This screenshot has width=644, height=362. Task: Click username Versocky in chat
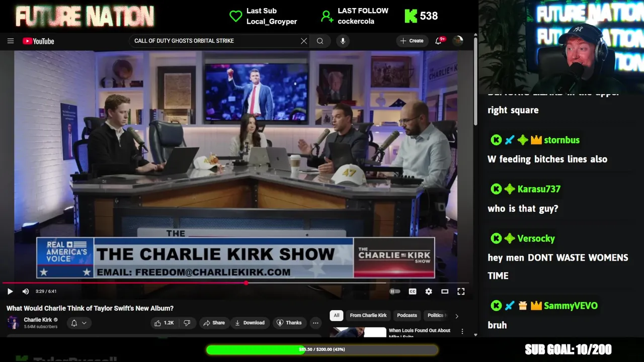[536, 239]
